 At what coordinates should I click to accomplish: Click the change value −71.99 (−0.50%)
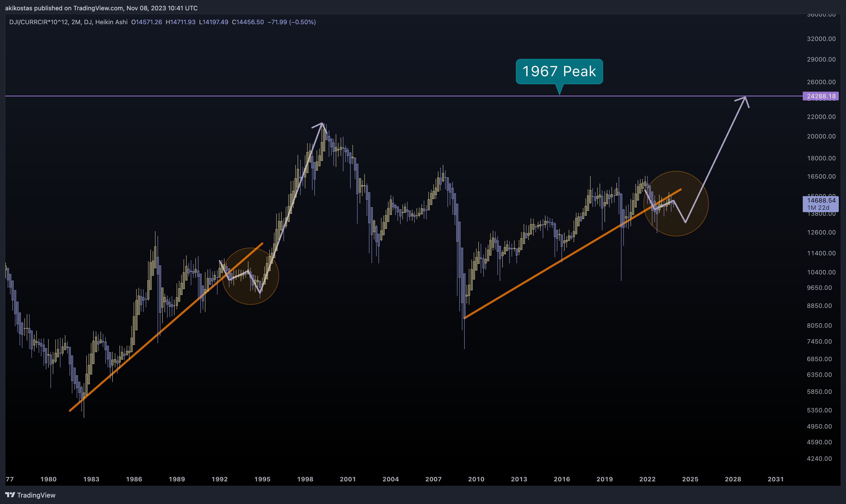292,22
